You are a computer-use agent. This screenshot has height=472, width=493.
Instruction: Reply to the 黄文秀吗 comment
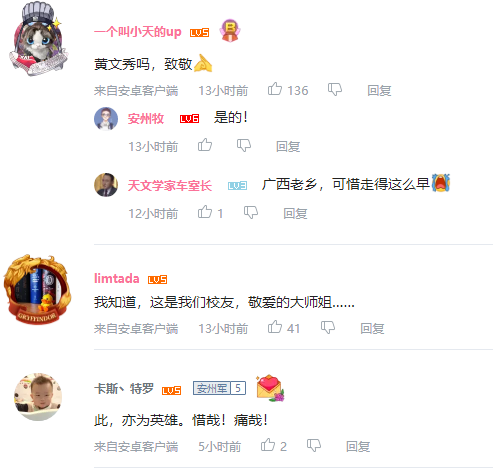coord(379,90)
